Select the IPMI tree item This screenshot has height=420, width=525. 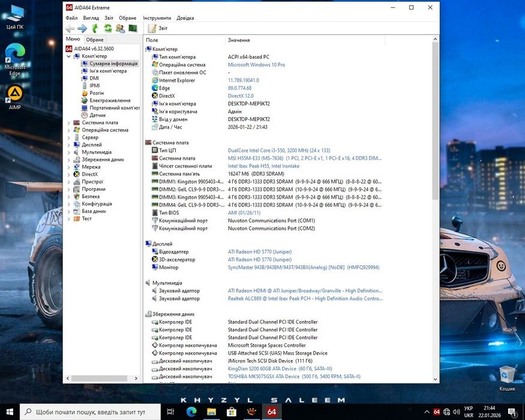tap(94, 86)
